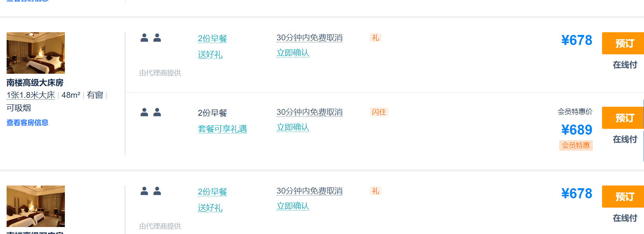Click 30分钟内免费取消 in the ¥689 row
Screen dimensions: 644x234
point(309,112)
